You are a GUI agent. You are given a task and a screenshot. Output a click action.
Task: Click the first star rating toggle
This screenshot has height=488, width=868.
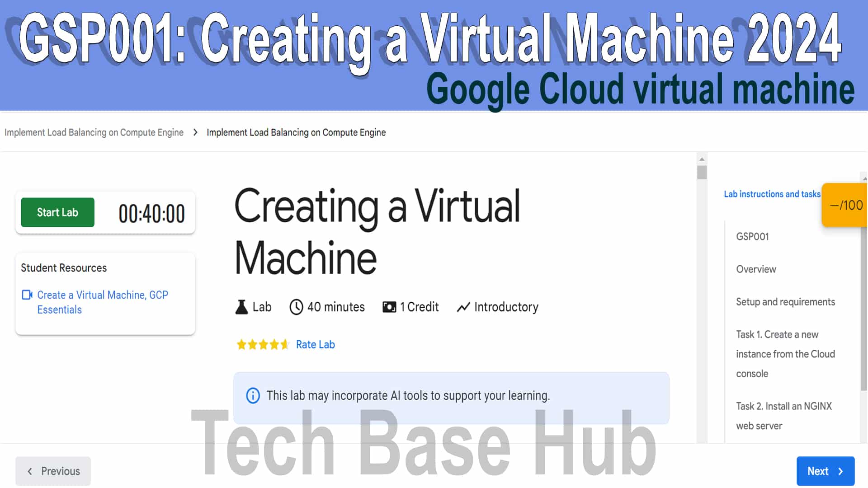[x=241, y=344]
